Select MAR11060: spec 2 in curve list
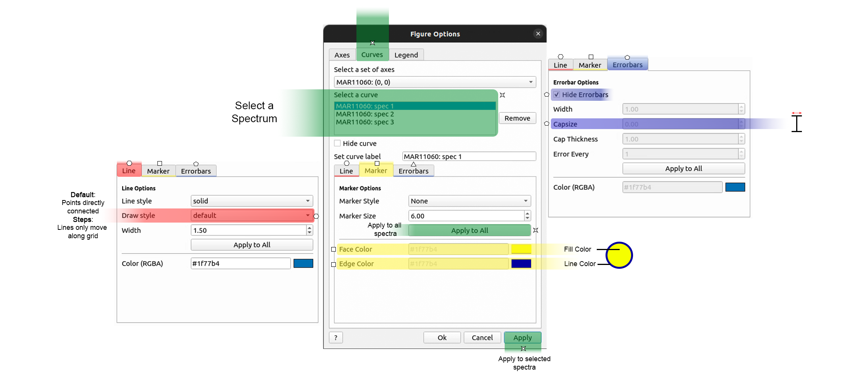The width and height of the screenshot is (868, 373). coord(365,114)
